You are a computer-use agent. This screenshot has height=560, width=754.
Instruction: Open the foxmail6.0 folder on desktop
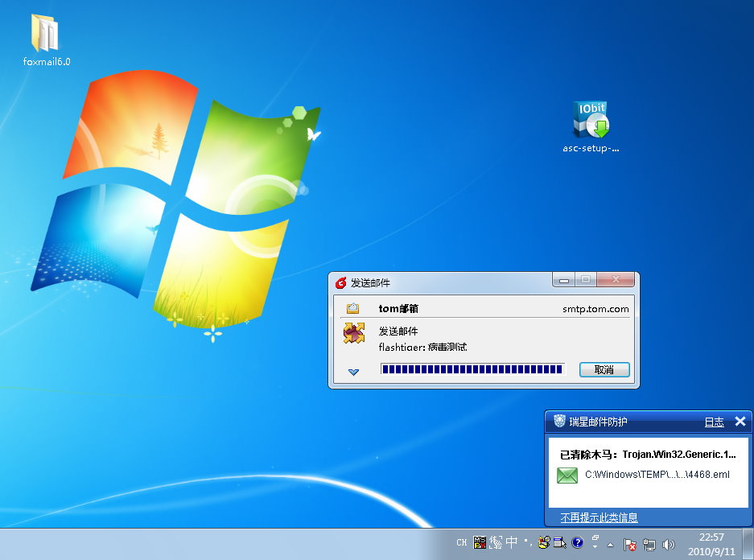point(46,39)
